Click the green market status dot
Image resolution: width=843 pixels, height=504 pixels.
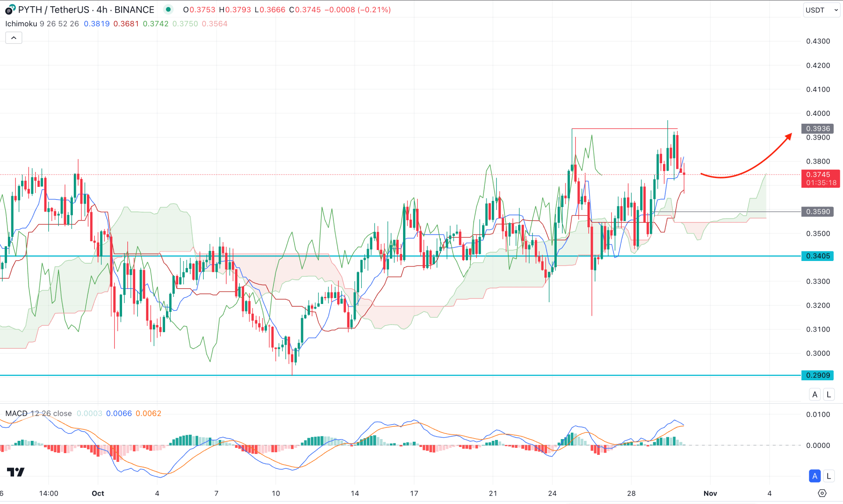pos(168,9)
